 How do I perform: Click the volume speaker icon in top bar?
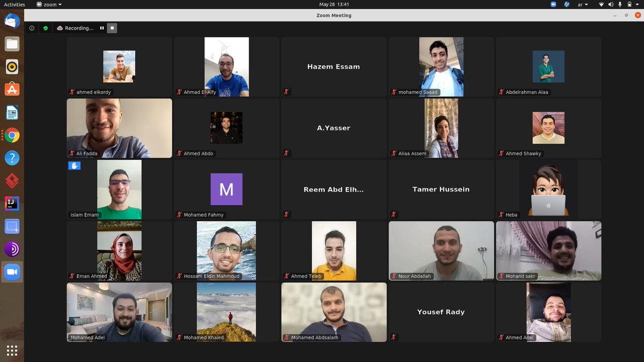point(611,4)
